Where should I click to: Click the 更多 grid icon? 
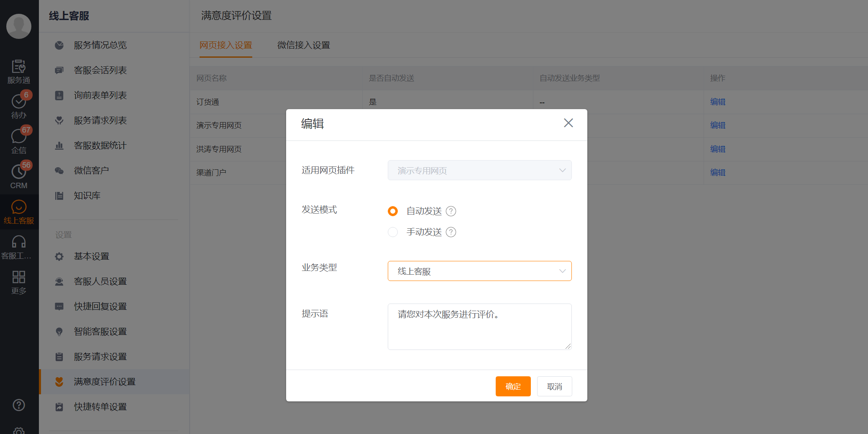click(19, 277)
